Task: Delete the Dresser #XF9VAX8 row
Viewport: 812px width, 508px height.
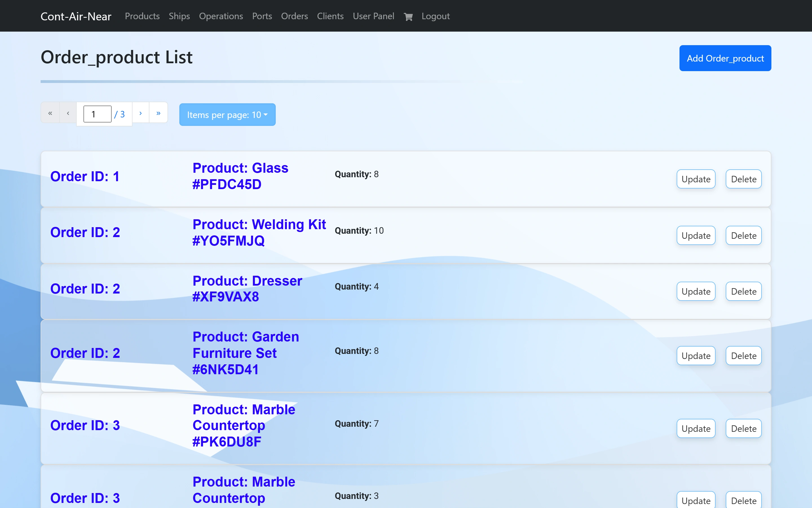Action: pyautogui.click(x=743, y=291)
